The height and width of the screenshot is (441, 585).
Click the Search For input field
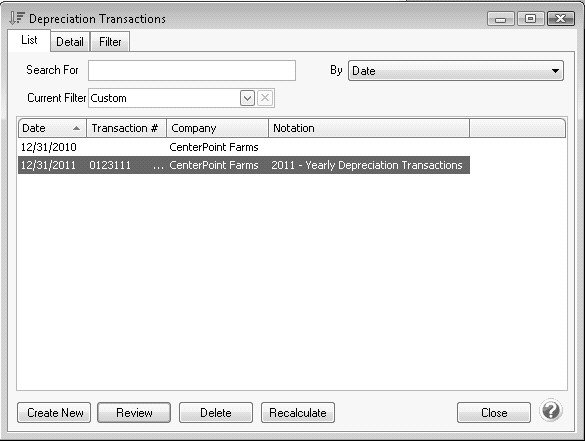192,71
